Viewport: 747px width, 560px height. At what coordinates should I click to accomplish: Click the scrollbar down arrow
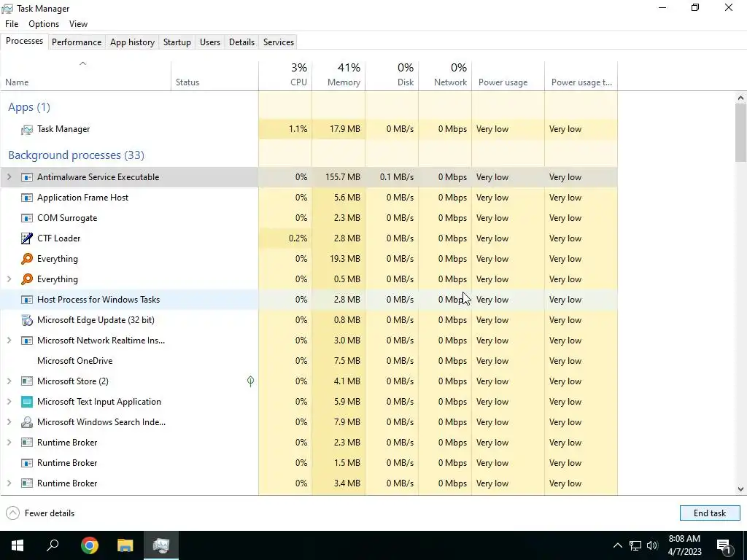pos(740,489)
